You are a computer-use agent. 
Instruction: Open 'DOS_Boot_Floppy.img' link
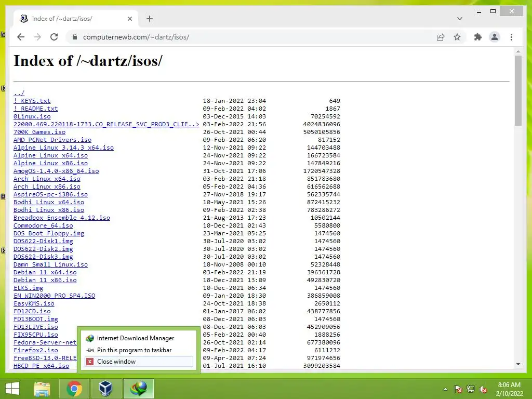(x=48, y=233)
